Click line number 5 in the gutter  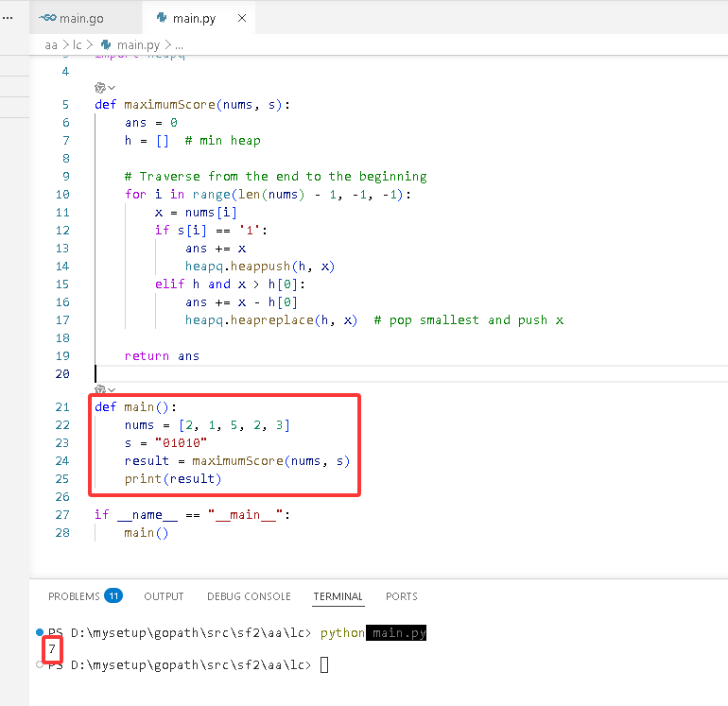pyautogui.click(x=65, y=105)
